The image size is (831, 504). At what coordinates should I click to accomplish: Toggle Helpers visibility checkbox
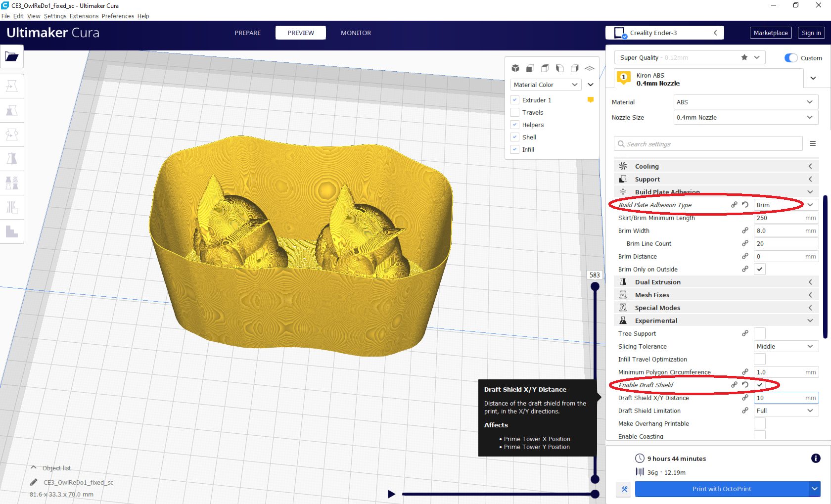515,125
